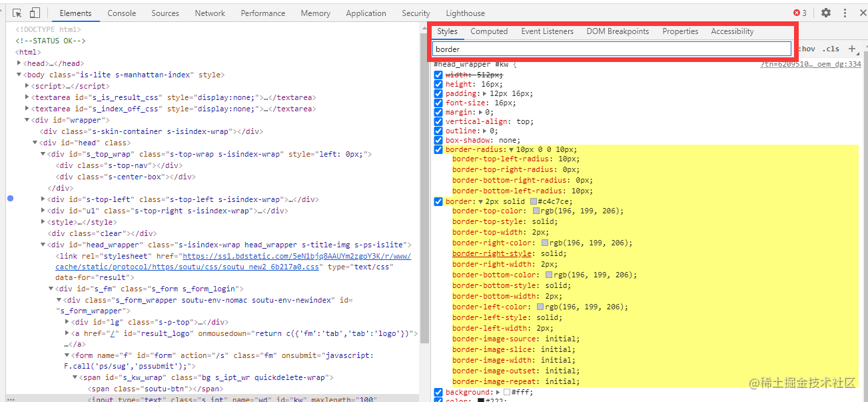Open the .cls element classes panel

click(831, 49)
